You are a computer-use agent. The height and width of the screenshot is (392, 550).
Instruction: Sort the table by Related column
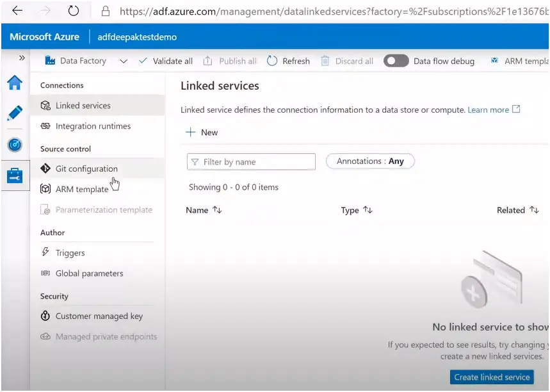[518, 210]
